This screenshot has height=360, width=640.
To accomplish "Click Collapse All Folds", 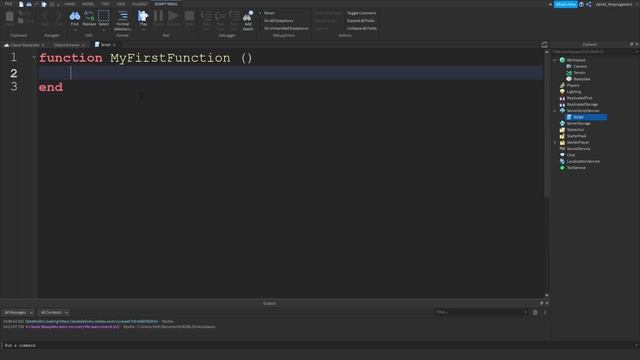I will [x=362, y=29].
